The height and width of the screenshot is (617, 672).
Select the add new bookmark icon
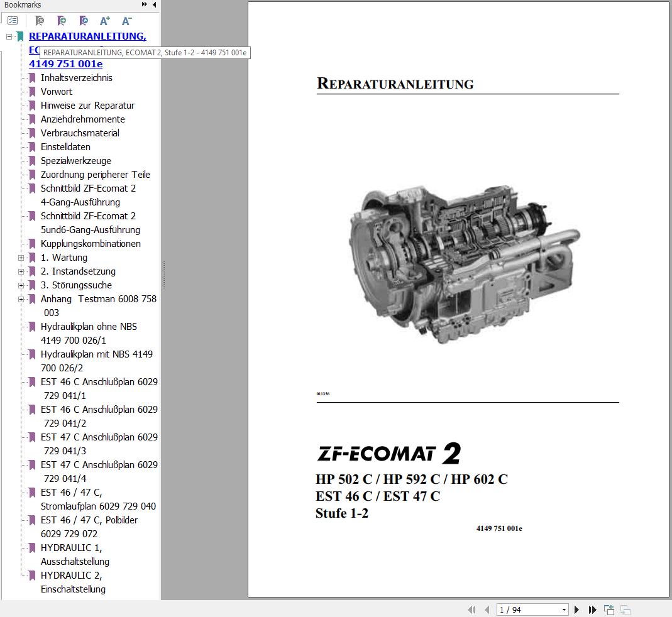tap(61, 20)
